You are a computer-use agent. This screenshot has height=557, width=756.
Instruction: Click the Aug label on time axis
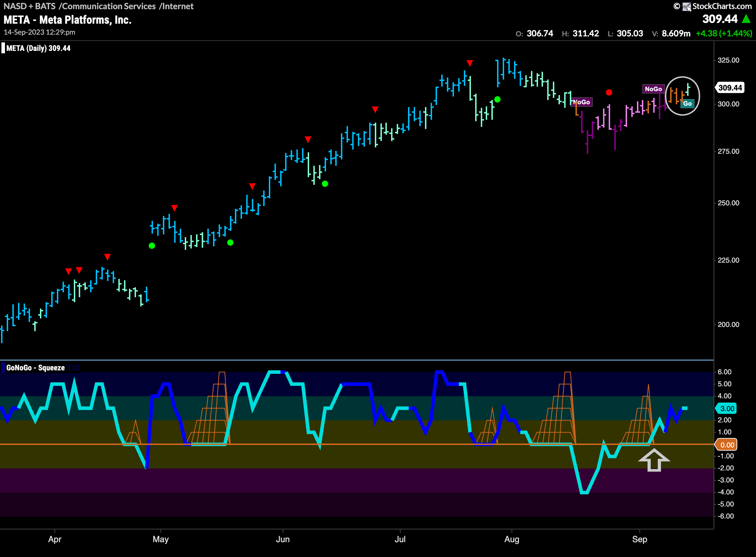[512, 539]
